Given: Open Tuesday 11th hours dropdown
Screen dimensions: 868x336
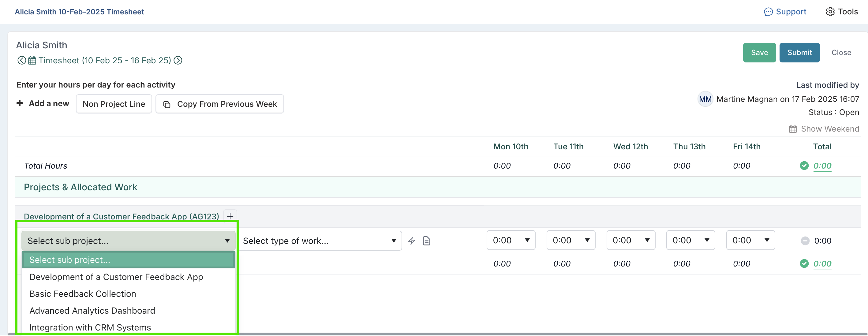Looking at the screenshot, I should 571,240.
